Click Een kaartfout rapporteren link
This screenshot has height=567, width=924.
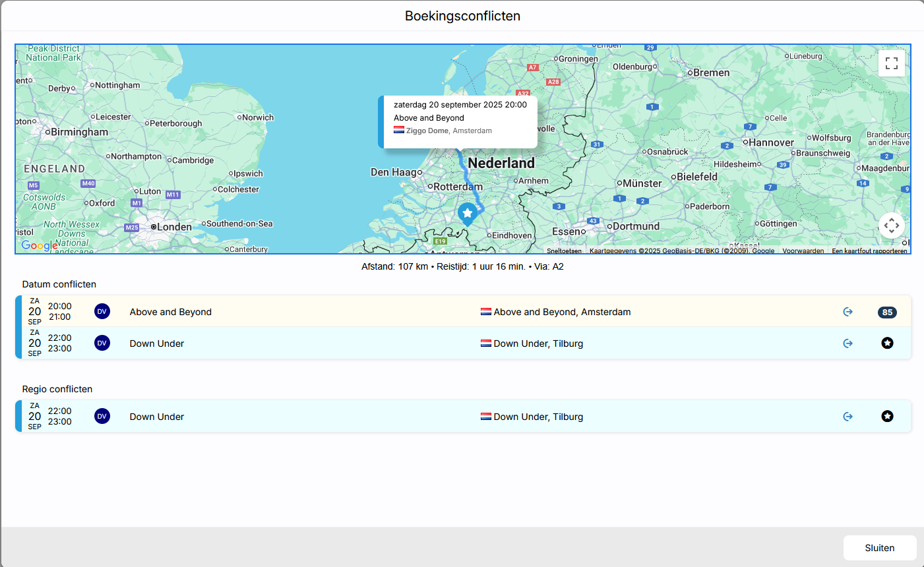pyautogui.click(x=869, y=251)
